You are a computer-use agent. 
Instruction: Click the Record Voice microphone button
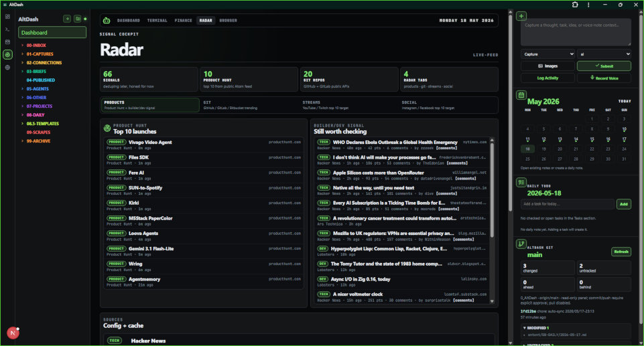(x=604, y=78)
